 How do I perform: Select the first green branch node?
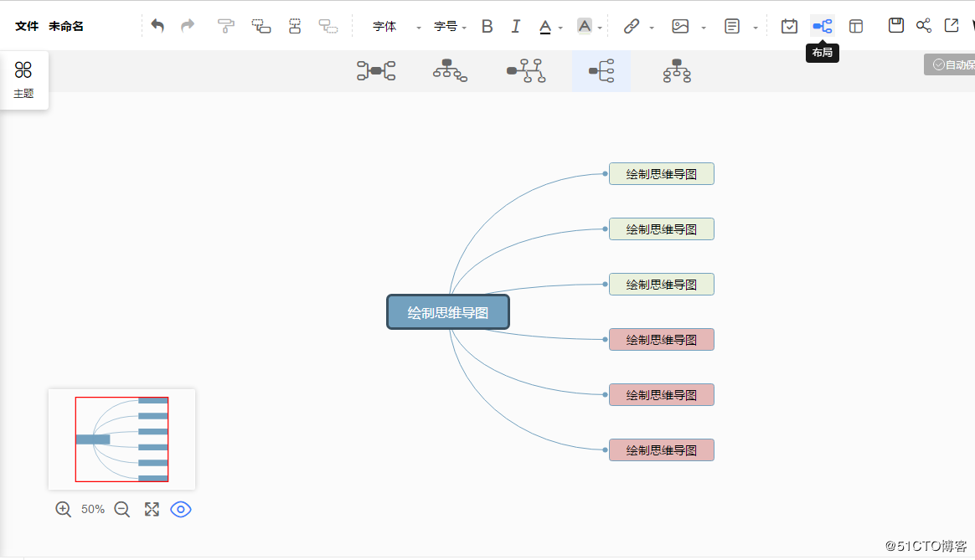coord(661,174)
